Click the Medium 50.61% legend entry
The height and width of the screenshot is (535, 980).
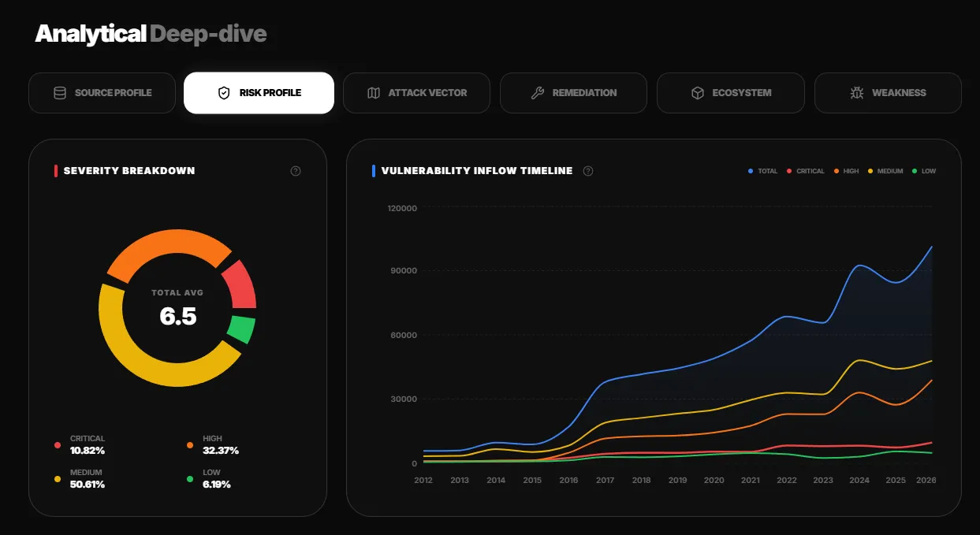[x=80, y=478]
